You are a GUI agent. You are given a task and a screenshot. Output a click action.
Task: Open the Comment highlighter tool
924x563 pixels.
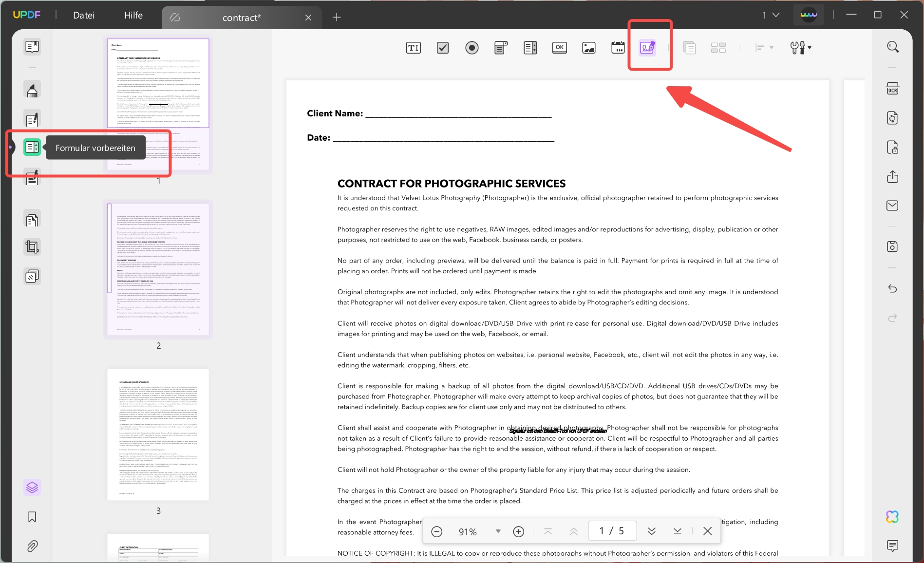(x=32, y=90)
